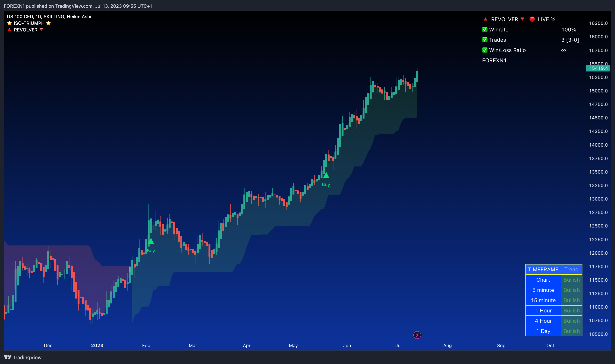Click the Bullish cell for 5 minute
This screenshot has width=615, height=364.
click(571, 290)
